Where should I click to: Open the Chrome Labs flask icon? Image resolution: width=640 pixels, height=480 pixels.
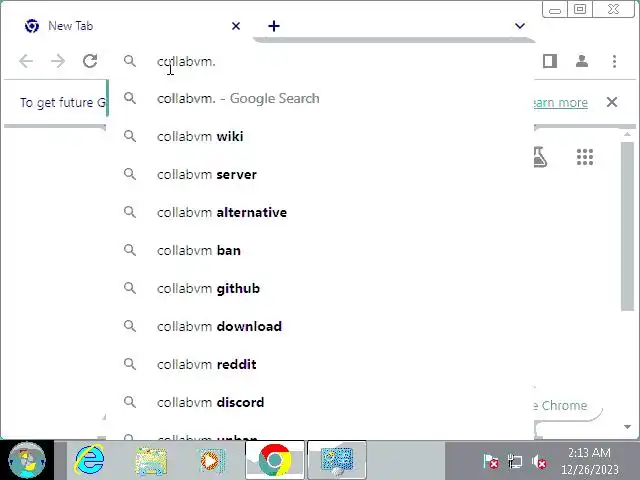540,157
